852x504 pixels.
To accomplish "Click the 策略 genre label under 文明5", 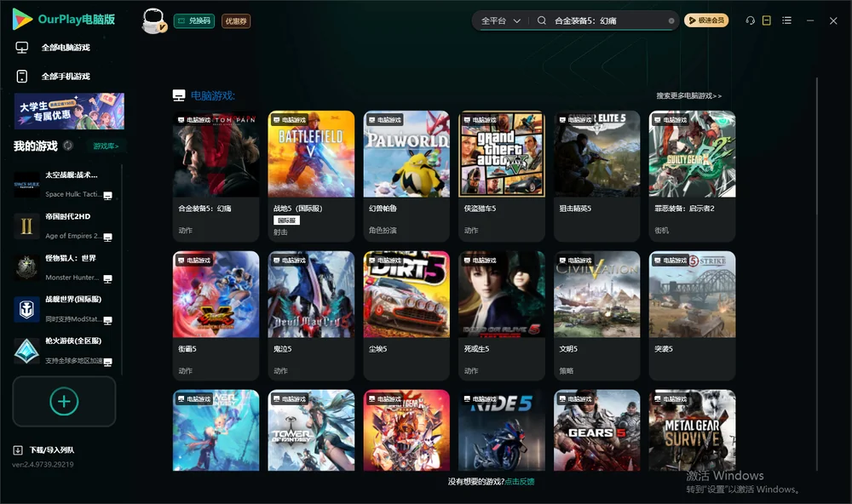I will 567,371.
